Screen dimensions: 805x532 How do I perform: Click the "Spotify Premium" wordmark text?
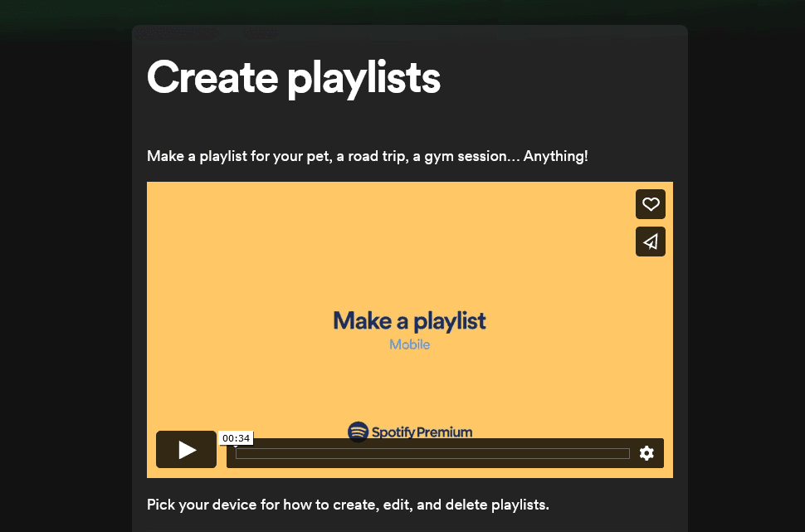coord(422,432)
